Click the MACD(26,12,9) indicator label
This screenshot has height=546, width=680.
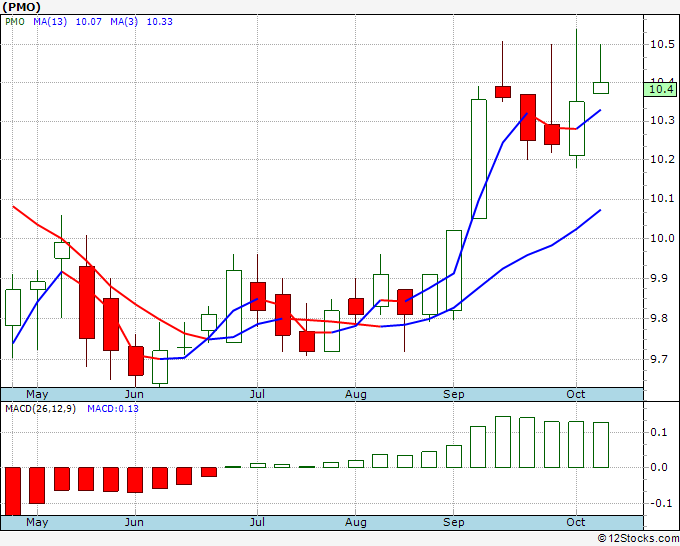40,409
